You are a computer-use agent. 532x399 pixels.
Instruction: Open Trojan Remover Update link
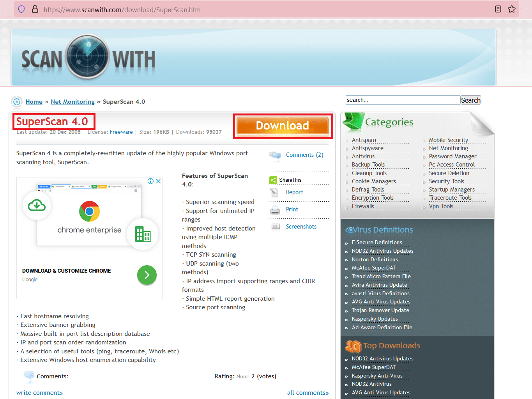click(380, 310)
